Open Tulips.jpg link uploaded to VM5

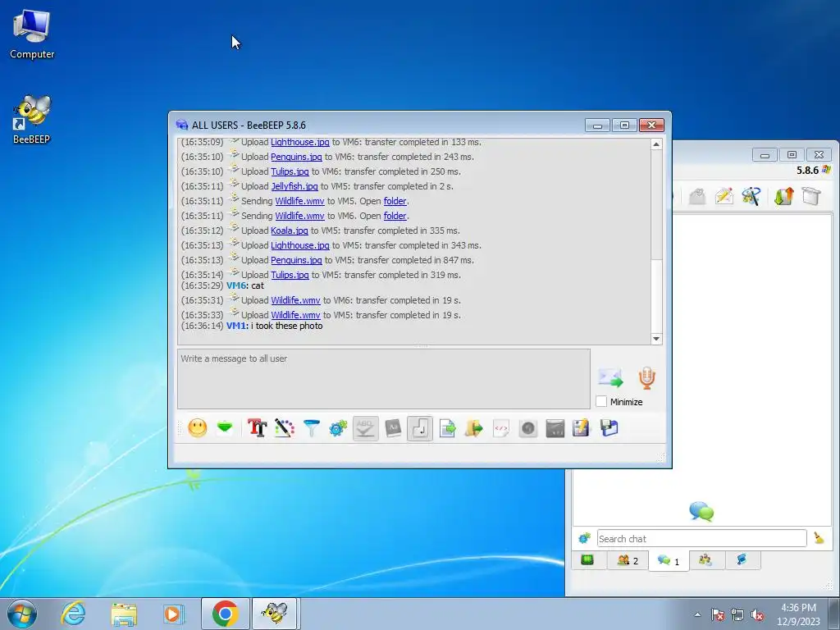coord(290,275)
